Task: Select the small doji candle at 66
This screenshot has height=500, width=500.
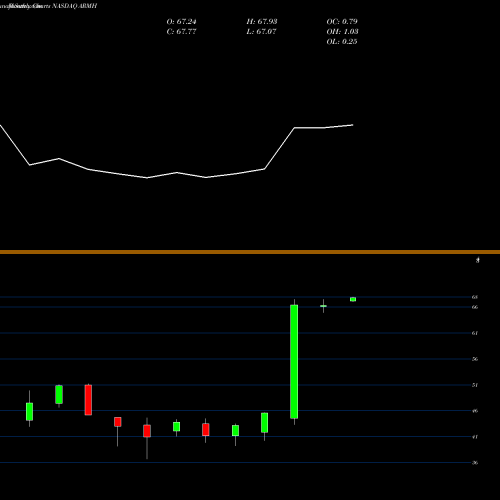Action: [x=323, y=306]
